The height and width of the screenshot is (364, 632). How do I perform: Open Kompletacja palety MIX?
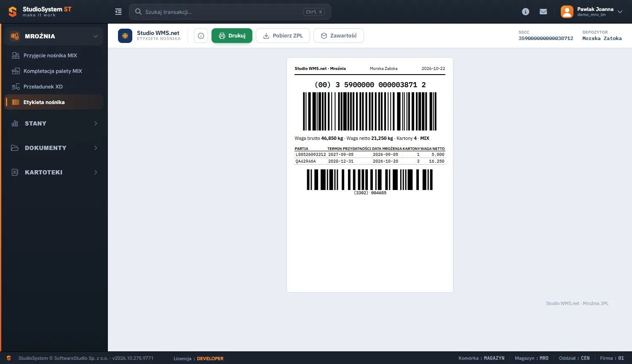(x=54, y=71)
